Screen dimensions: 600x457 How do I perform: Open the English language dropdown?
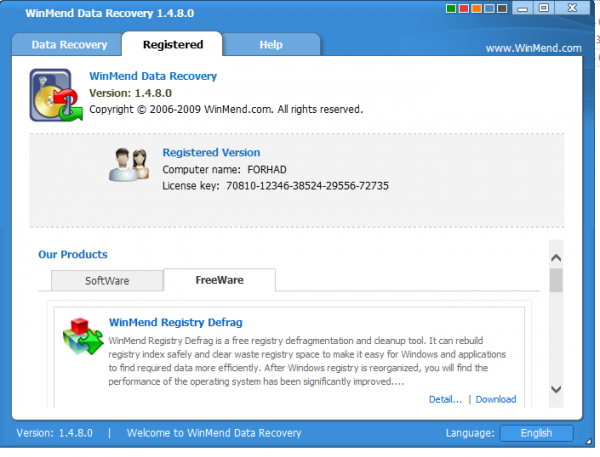click(536, 433)
